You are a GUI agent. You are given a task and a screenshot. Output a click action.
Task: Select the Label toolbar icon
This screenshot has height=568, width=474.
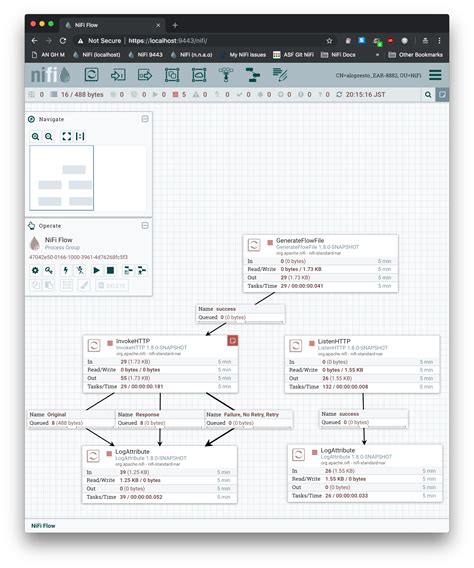(280, 75)
